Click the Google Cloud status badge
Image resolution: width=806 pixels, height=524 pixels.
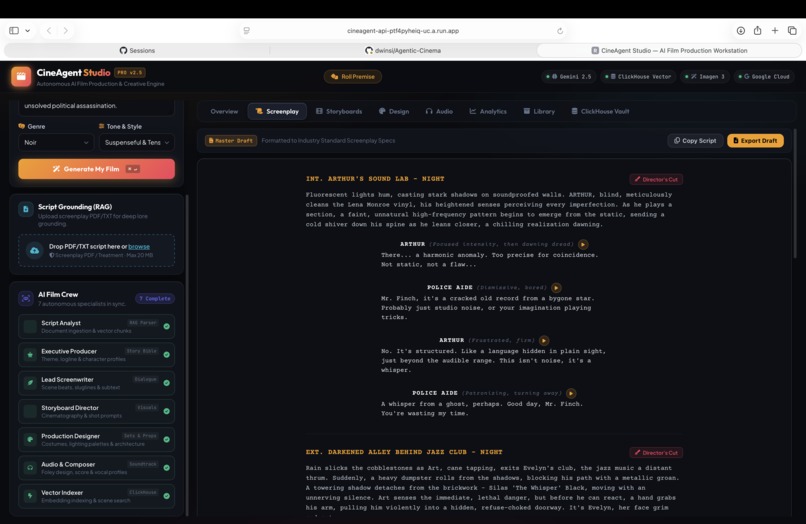pos(764,77)
